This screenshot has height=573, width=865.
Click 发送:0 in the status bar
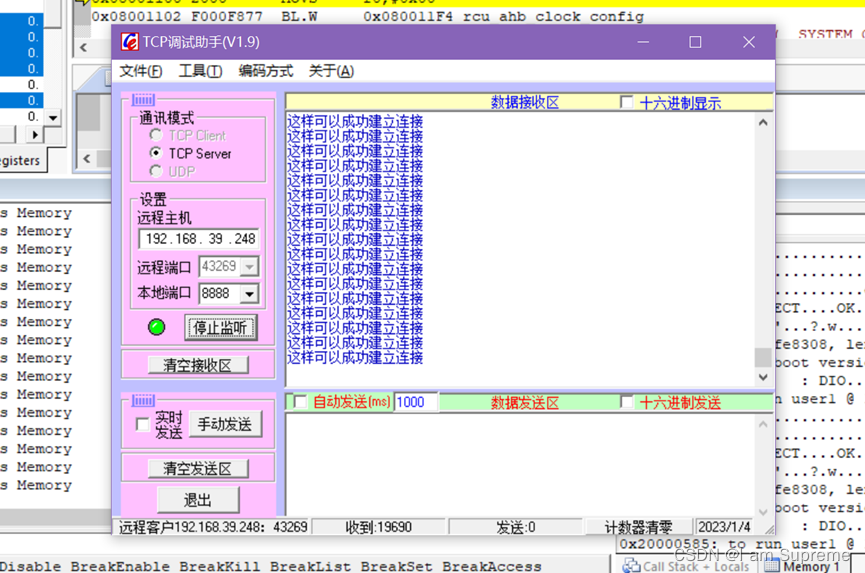516,527
